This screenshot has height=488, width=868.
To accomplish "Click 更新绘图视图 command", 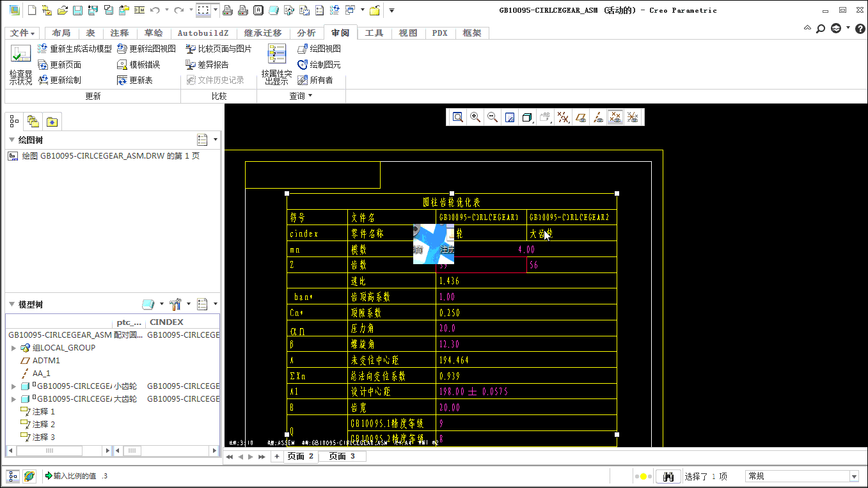I will pyautogui.click(x=146, y=49).
